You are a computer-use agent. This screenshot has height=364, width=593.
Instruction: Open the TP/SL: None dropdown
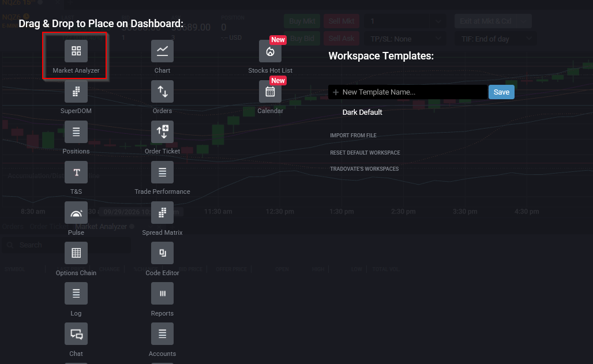point(405,39)
